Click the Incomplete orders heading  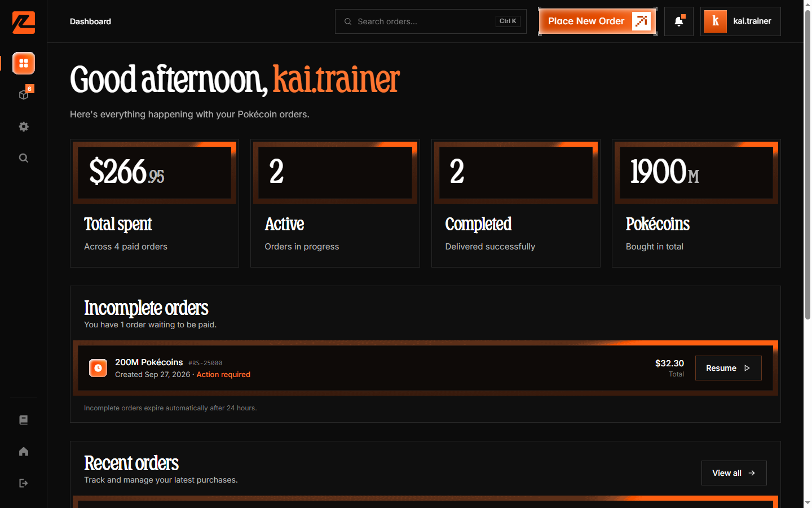(x=146, y=308)
